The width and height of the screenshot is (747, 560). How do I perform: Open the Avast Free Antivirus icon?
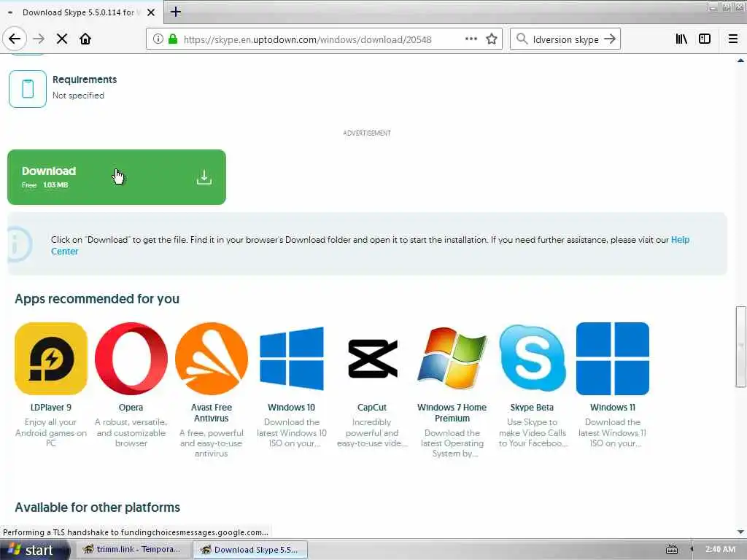tap(212, 359)
